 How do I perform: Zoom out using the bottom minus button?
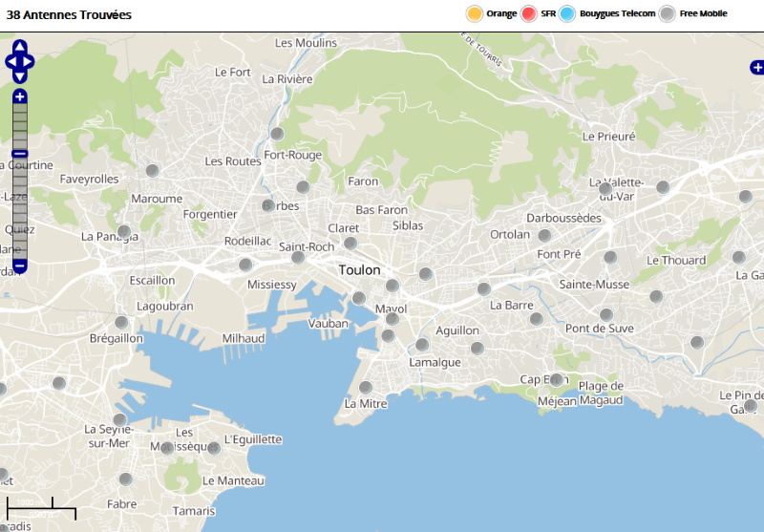pos(19,265)
